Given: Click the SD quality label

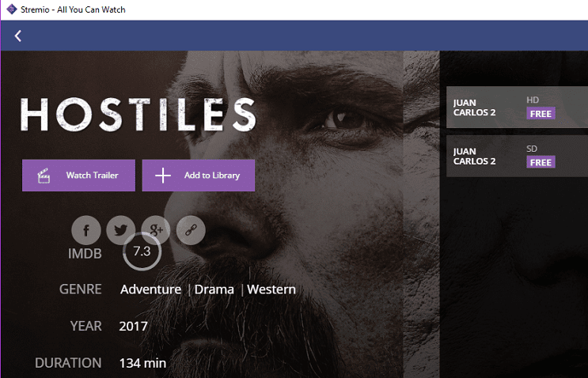Looking at the screenshot, I should pyautogui.click(x=532, y=149).
